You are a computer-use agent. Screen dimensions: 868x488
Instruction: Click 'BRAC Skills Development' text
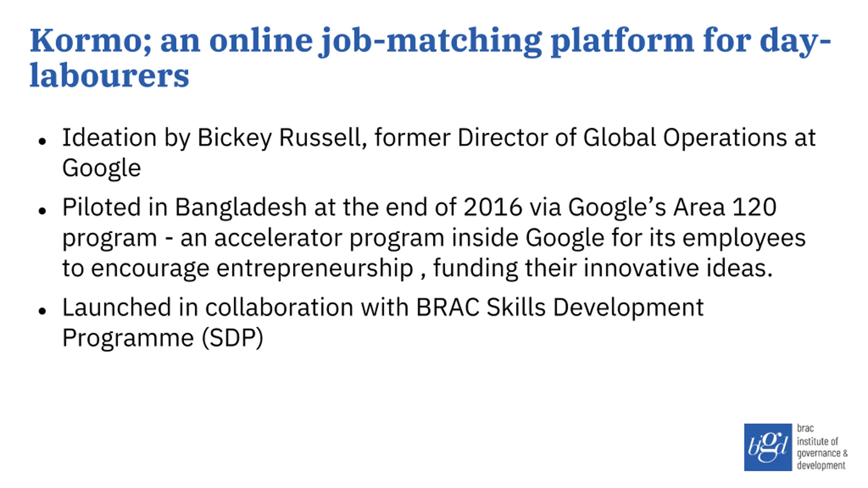tap(560, 308)
